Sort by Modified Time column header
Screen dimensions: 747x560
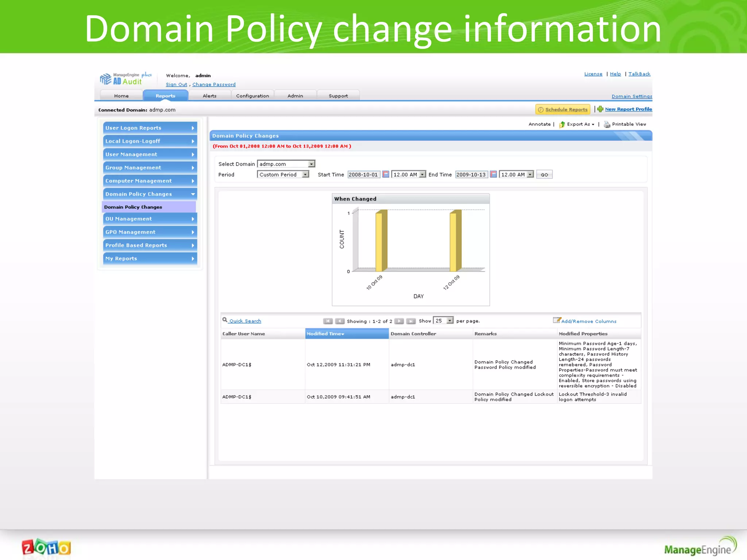point(347,334)
